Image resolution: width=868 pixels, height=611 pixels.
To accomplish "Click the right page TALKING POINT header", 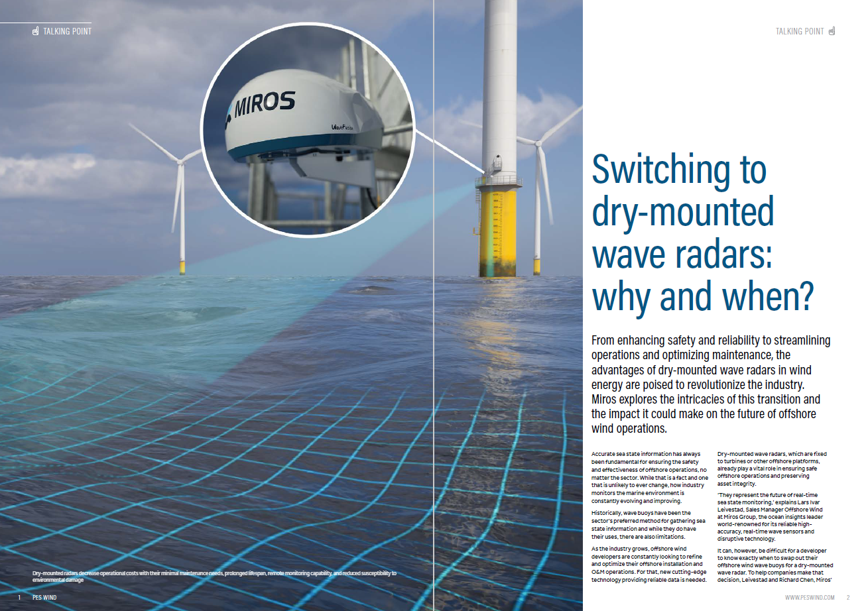I will click(x=800, y=31).
